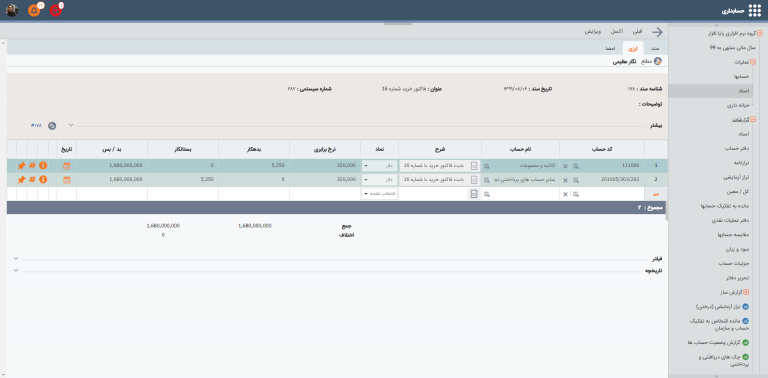Click the hash icon on row 2
The width and height of the screenshot is (768, 378).
32,180
